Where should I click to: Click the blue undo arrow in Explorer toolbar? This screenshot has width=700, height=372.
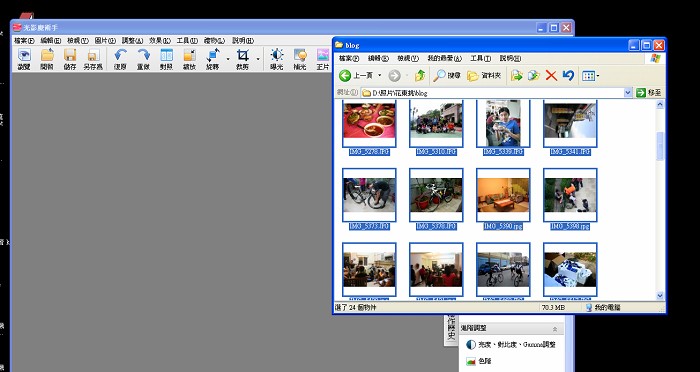[568, 76]
